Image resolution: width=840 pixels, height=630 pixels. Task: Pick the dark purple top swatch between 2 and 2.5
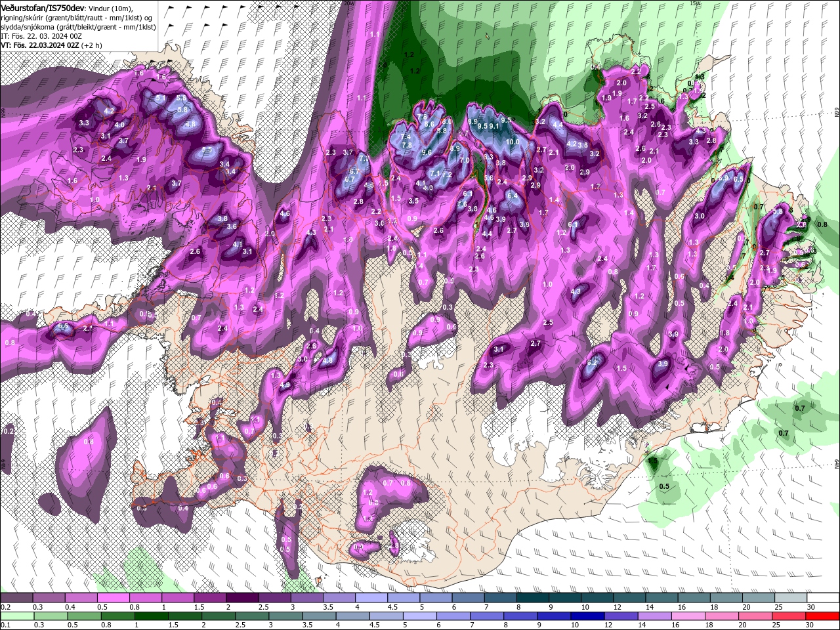coord(242,598)
